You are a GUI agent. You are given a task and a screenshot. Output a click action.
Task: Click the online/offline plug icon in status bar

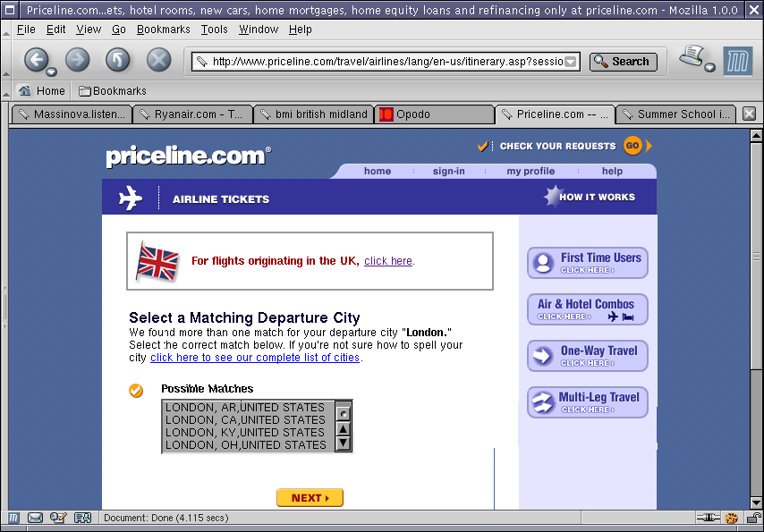[x=708, y=518]
